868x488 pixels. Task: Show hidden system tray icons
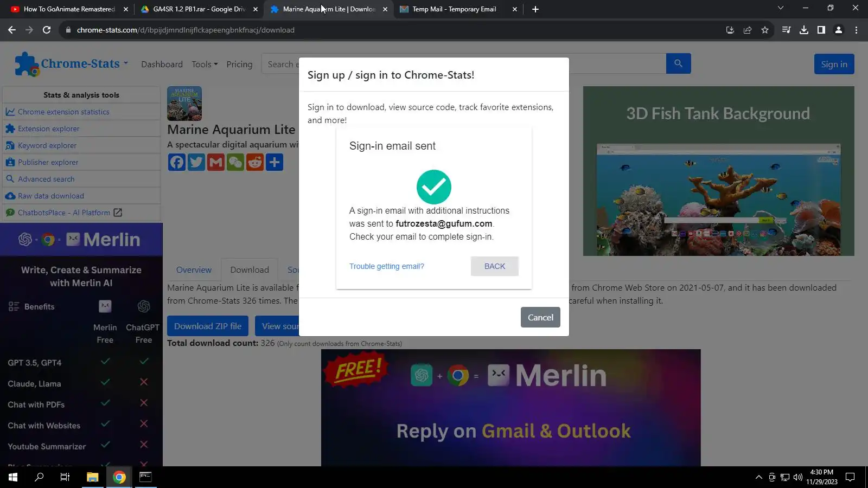click(759, 477)
